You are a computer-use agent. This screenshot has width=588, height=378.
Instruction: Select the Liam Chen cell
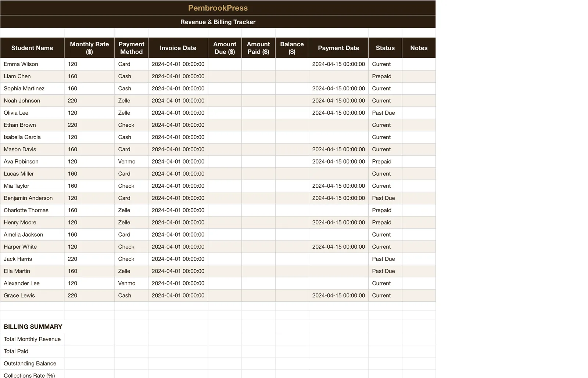(32, 76)
